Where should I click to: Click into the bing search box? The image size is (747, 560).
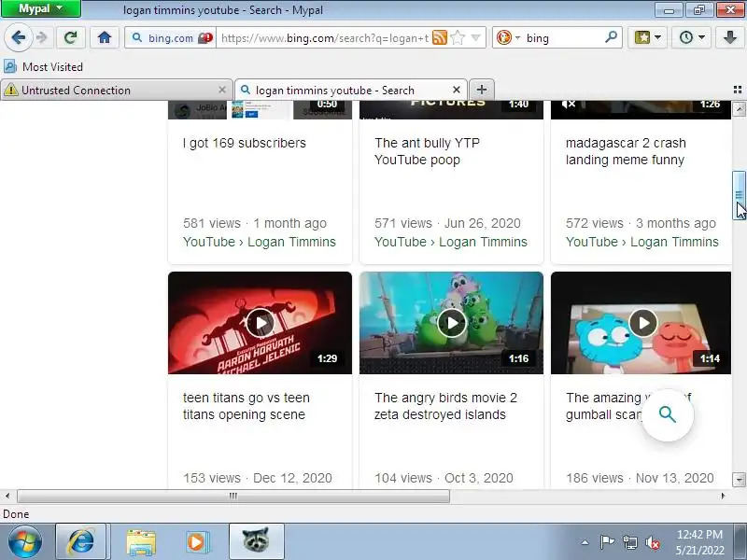point(562,37)
